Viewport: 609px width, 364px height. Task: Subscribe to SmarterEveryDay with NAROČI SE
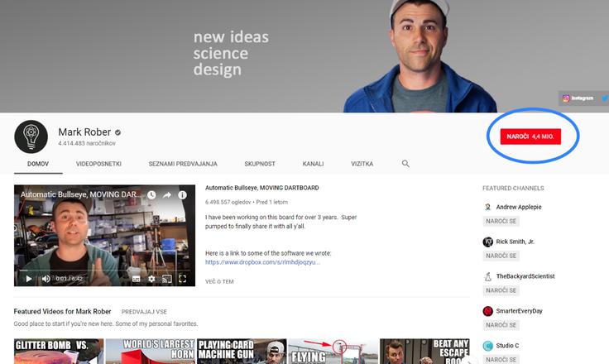tap(501, 325)
